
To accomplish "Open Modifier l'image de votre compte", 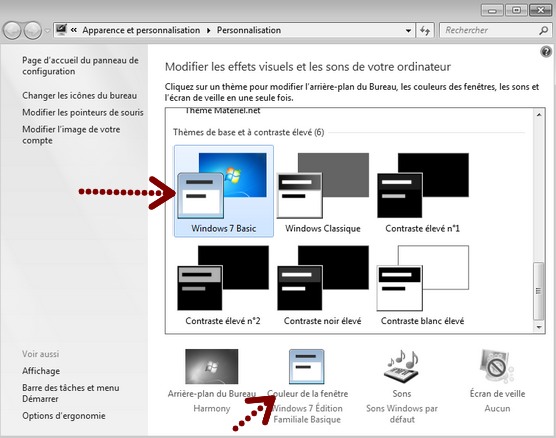I will [71, 135].
